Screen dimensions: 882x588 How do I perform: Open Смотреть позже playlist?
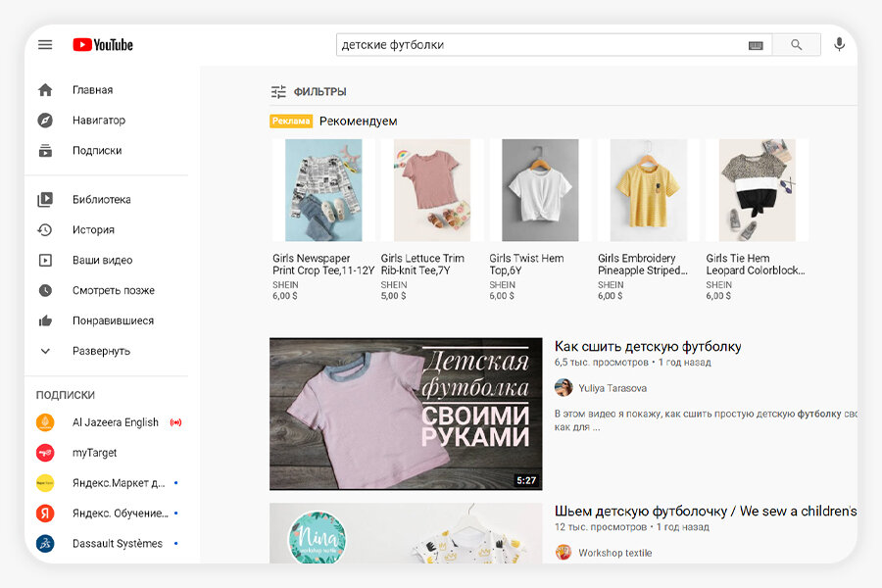113,291
